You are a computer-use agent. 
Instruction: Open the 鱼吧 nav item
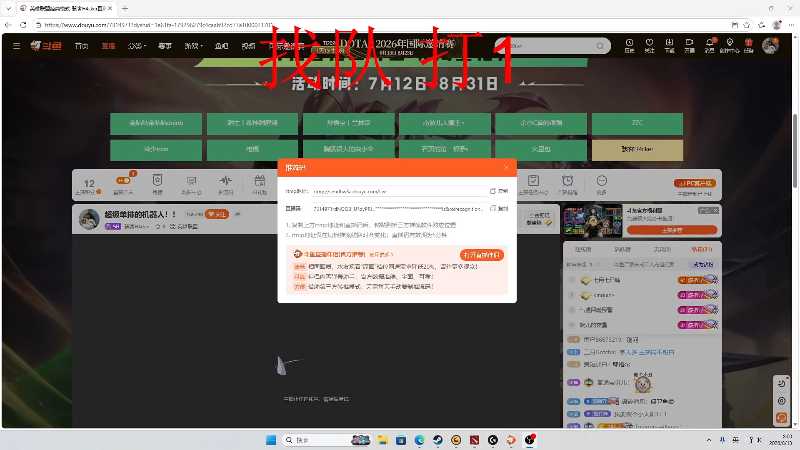(x=221, y=46)
